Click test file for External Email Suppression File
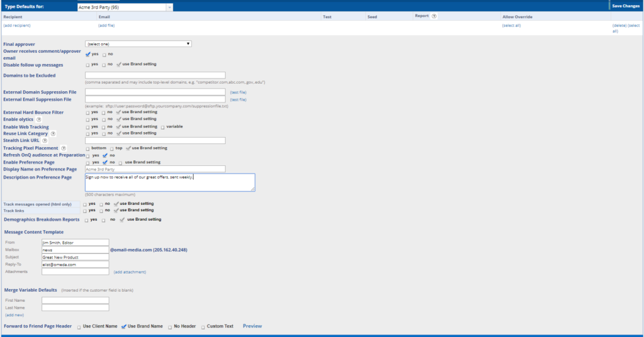Viewport: 644px width, 337px height. pos(238,100)
